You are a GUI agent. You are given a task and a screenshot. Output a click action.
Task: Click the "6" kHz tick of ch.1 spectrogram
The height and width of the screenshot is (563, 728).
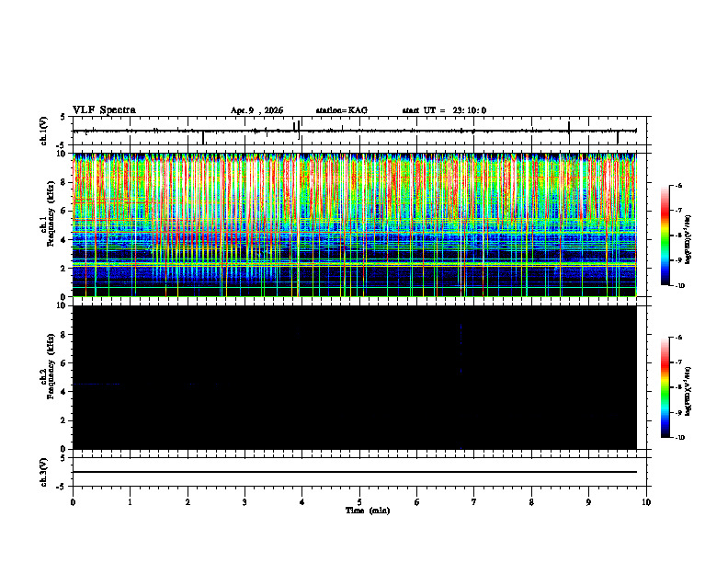pyautogui.click(x=64, y=211)
